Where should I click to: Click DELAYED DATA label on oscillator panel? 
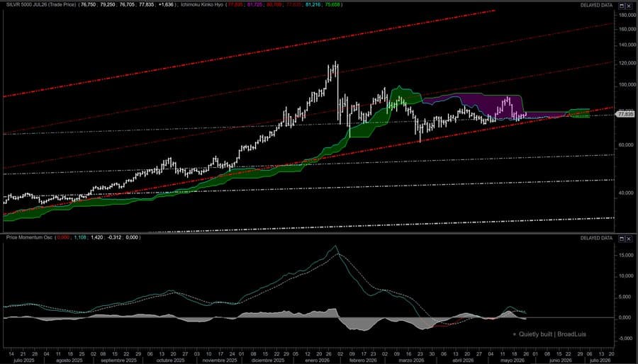tap(596, 238)
